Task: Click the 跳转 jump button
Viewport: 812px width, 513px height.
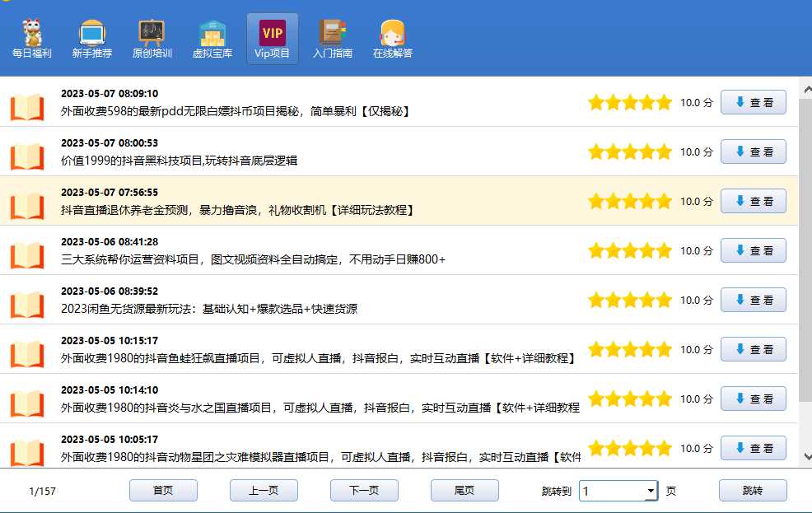Action: (753, 490)
